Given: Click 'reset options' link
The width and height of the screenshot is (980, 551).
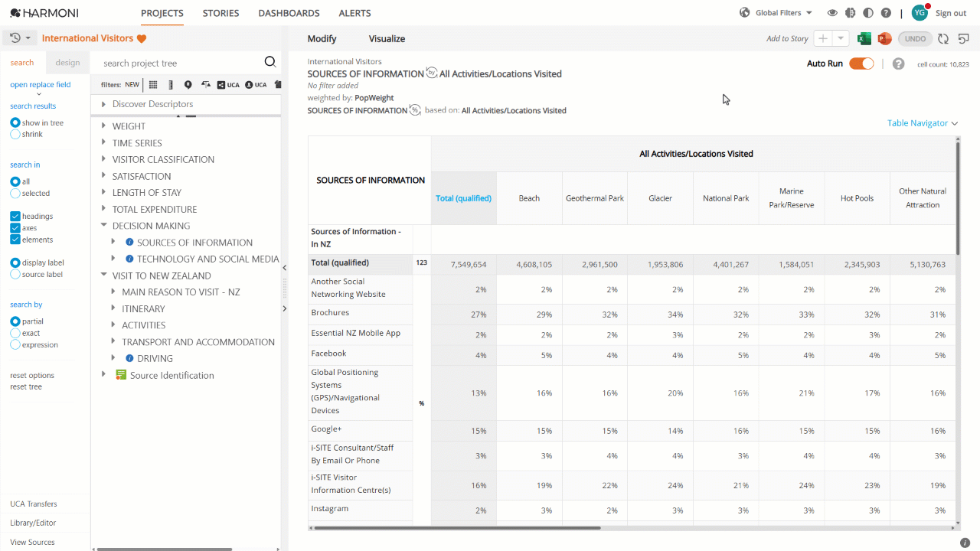Looking at the screenshot, I should point(32,375).
